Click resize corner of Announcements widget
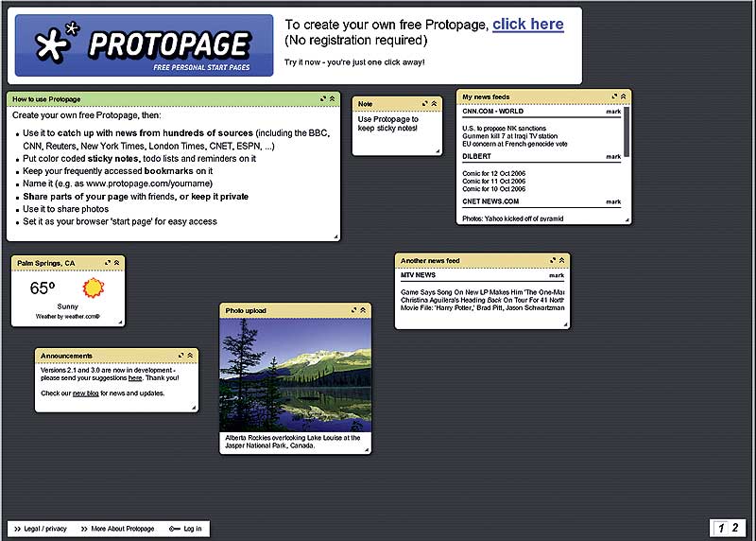756x541 pixels. click(194, 408)
